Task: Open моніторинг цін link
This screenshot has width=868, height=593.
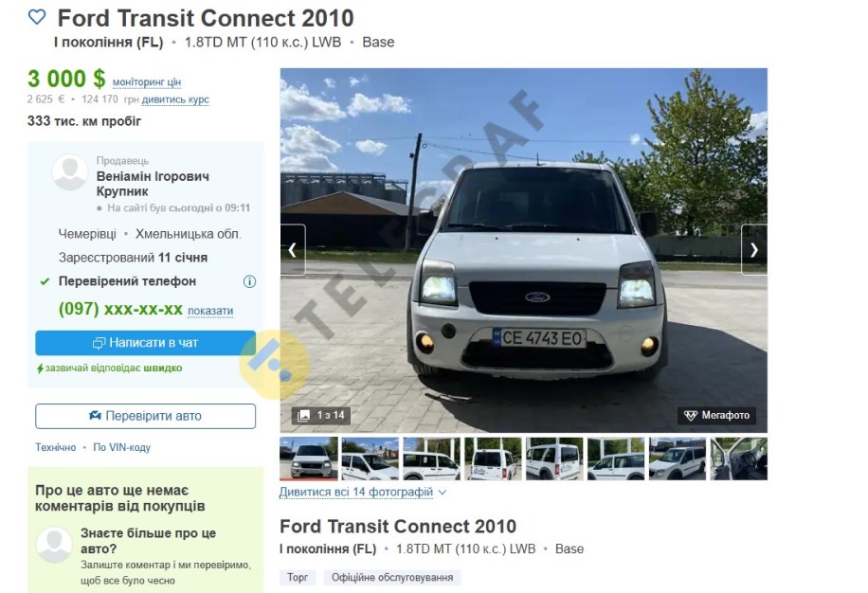Action: (147, 81)
